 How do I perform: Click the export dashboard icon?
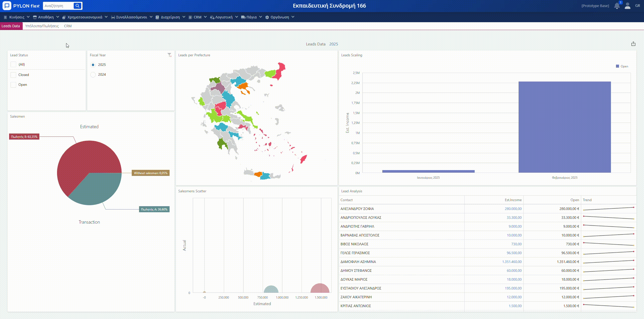pos(633,44)
